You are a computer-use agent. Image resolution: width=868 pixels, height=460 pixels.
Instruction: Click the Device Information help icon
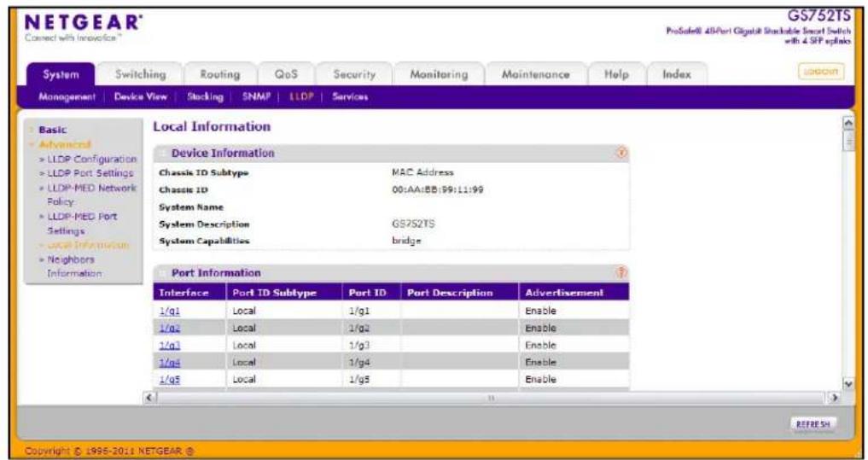621,154
